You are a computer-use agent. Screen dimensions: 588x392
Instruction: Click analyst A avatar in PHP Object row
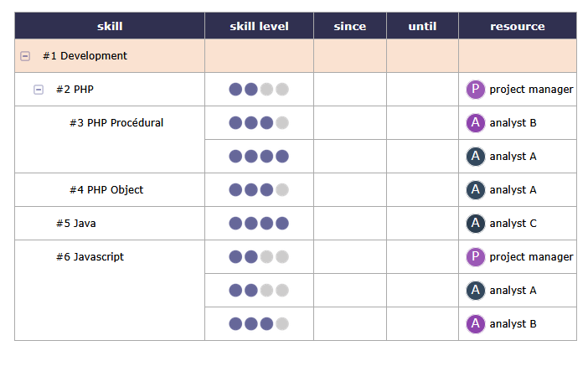476,190
